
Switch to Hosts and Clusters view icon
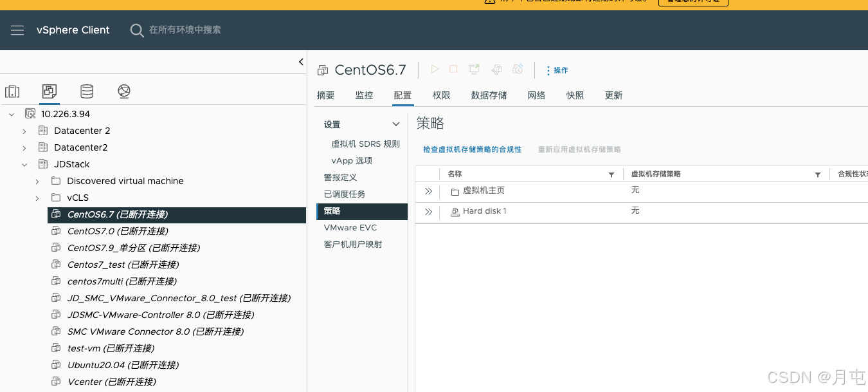pyautogui.click(x=12, y=91)
